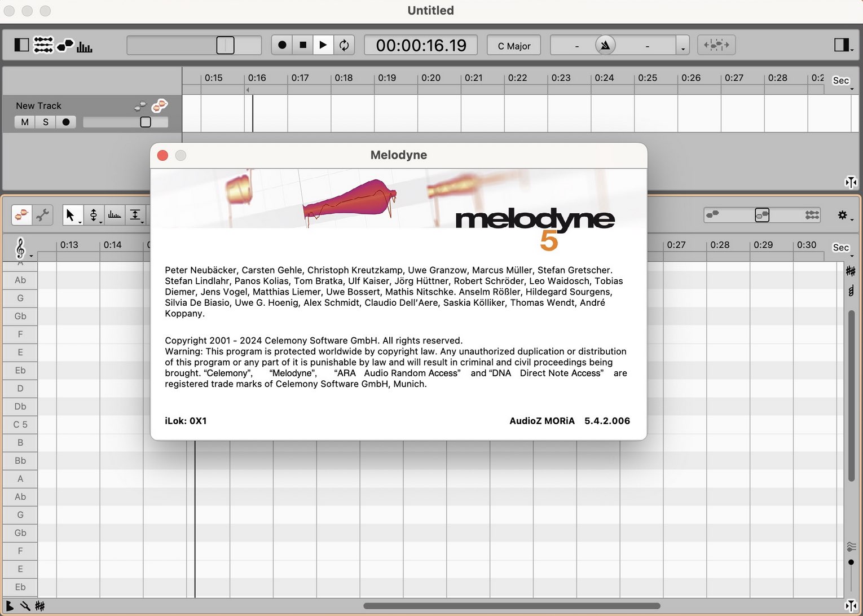Open the sound editor bars icon
863x616 pixels.
point(85,46)
